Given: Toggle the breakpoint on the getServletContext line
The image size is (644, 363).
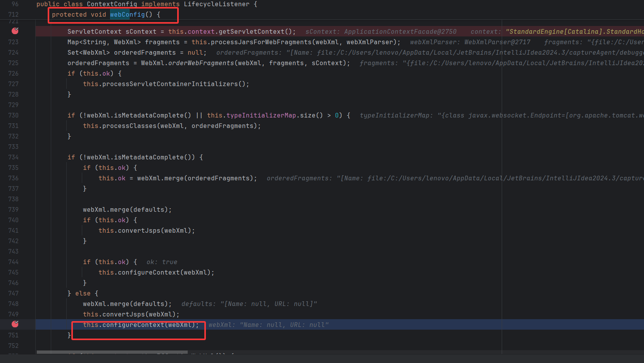Looking at the screenshot, I should coord(15,31).
